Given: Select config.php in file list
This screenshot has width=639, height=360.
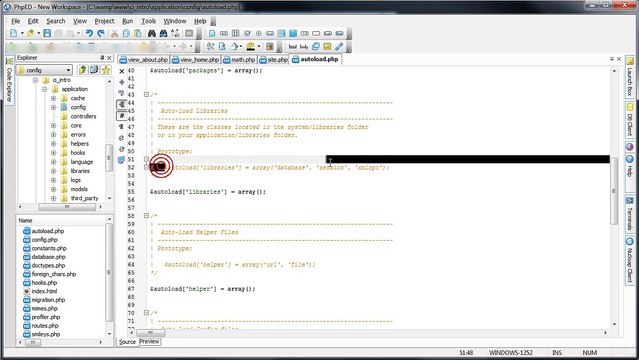Looking at the screenshot, I should point(44,240).
